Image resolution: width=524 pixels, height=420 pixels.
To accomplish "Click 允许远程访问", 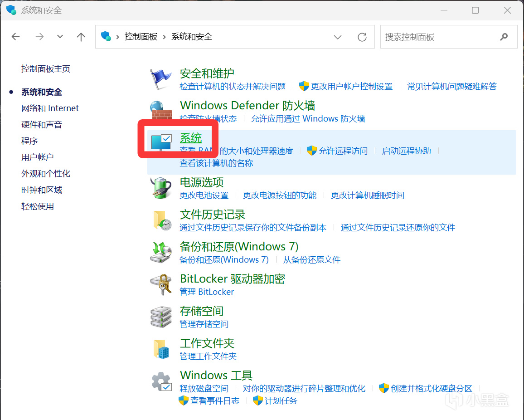I will point(343,151).
